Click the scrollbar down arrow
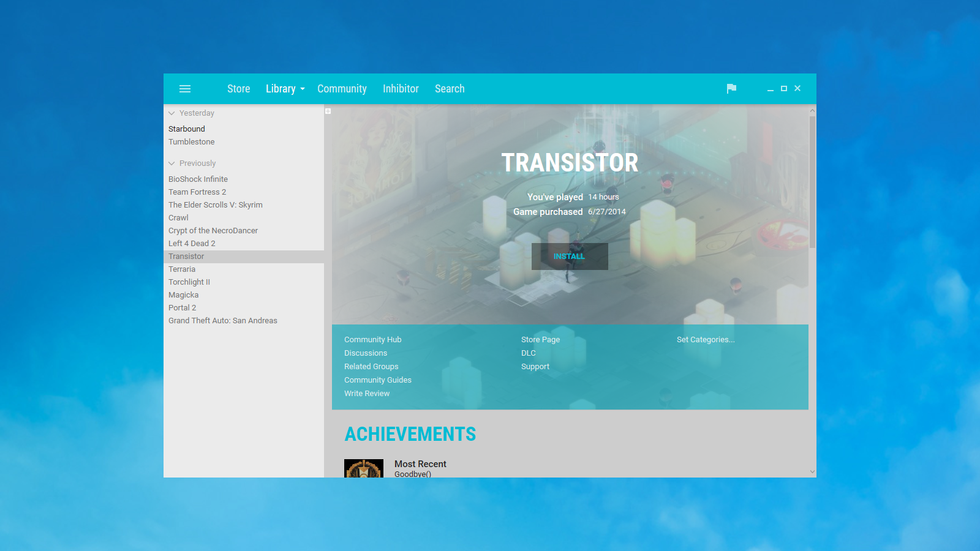Screen dimensions: 980x551 point(812,472)
